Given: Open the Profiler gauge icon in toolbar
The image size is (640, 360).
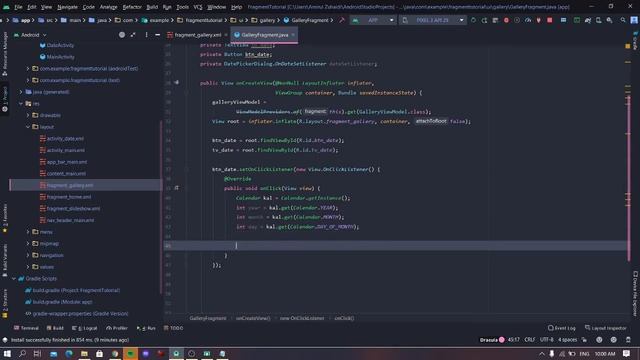Looking at the screenshot, I should (528, 20).
